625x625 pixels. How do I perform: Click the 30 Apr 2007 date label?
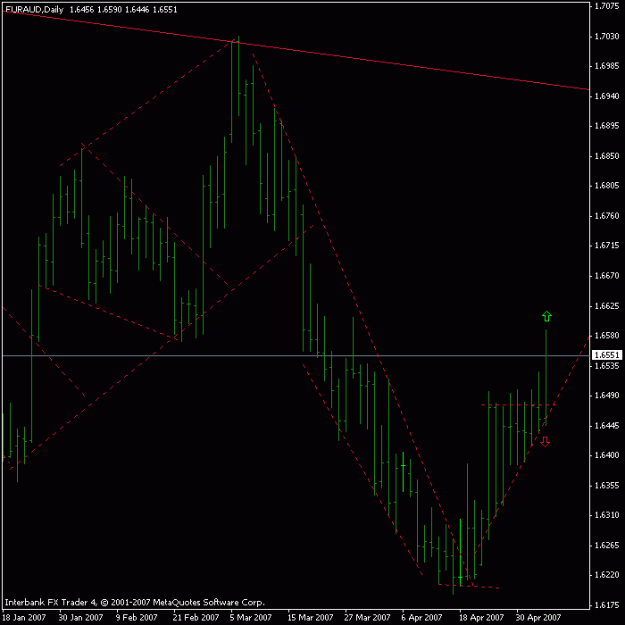point(538,617)
